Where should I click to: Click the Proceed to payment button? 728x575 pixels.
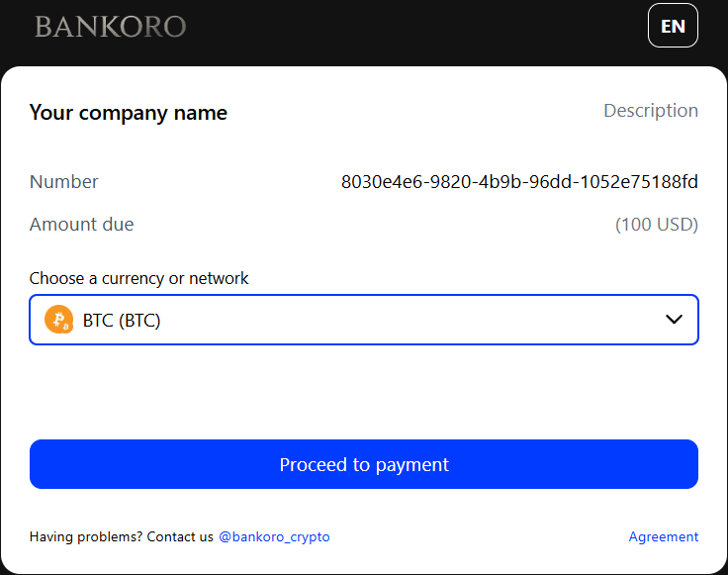coord(364,464)
